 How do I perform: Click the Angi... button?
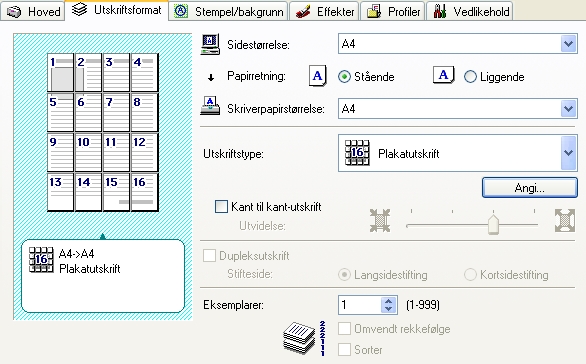pyautogui.click(x=530, y=188)
